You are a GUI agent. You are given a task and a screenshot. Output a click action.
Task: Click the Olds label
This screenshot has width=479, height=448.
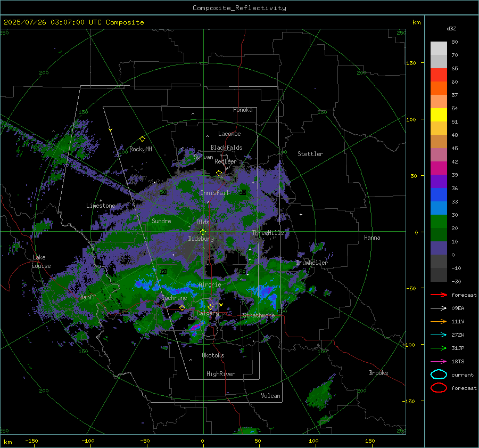(x=203, y=222)
